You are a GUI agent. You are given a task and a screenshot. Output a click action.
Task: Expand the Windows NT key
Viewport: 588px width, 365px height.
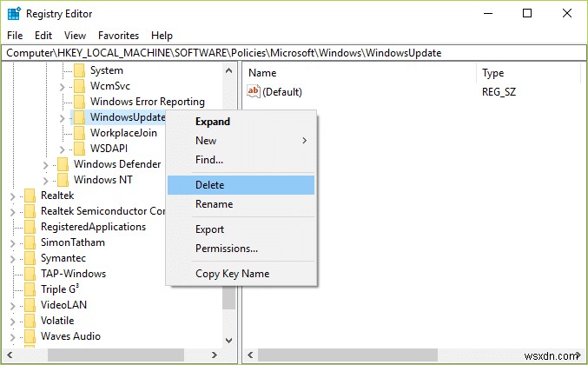click(x=45, y=180)
